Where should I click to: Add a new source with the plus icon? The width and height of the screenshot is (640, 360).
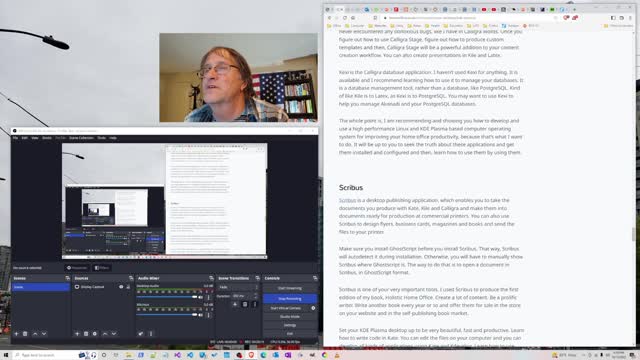(x=77, y=334)
